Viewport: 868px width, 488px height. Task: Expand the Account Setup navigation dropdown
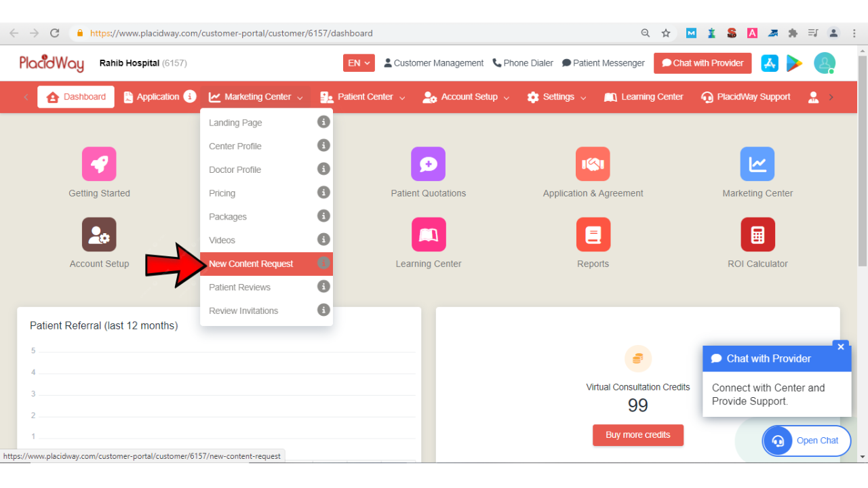point(467,97)
